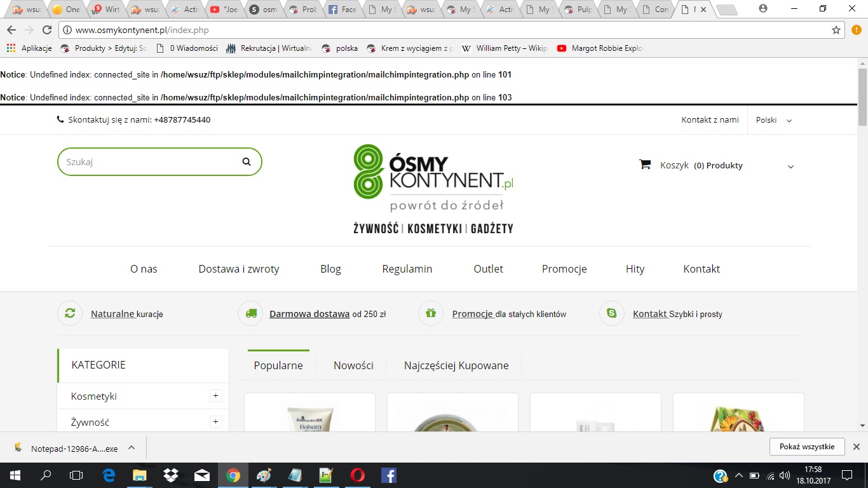Switch to the YouTube "Joe browser tab
This screenshot has width=868, height=488.
[x=224, y=10]
